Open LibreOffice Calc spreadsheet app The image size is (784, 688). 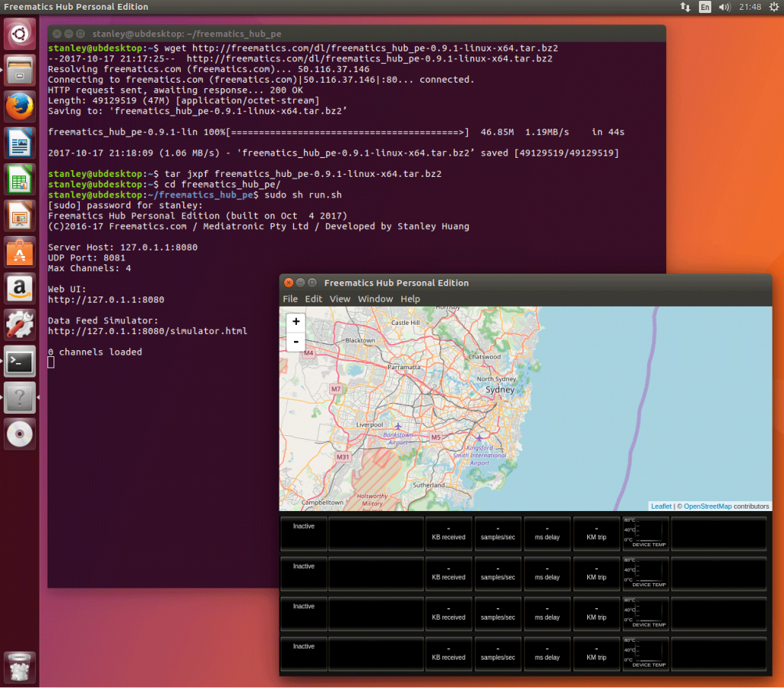[20, 180]
